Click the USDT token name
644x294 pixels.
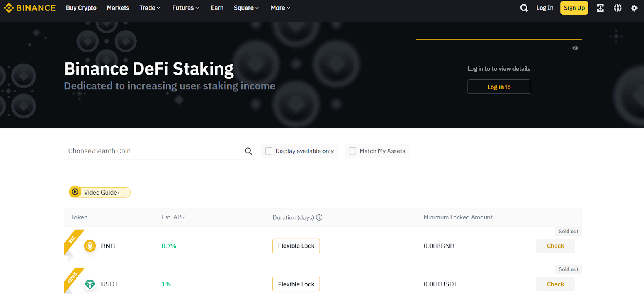[x=109, y=284]
